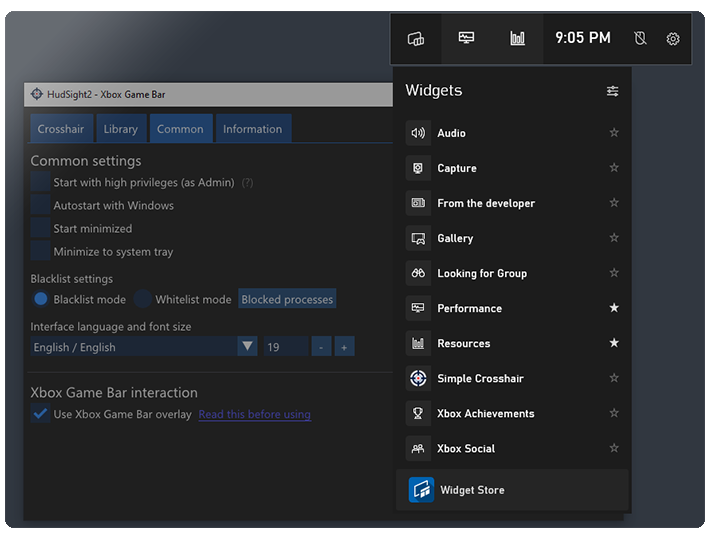Toggle the click-through mouse icon
Image resolution: width=710 pixels, height=540 pixels.
(640, 38)
